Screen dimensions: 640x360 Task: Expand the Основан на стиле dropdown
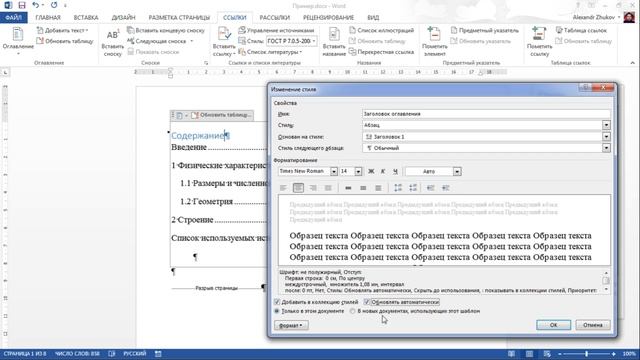point(606,137)
